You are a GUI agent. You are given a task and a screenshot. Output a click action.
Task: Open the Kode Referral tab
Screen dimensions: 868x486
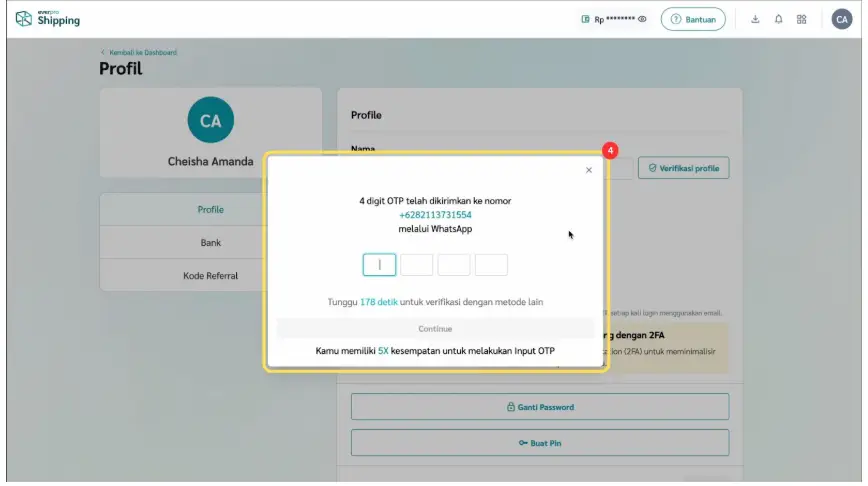click(210, 276)
